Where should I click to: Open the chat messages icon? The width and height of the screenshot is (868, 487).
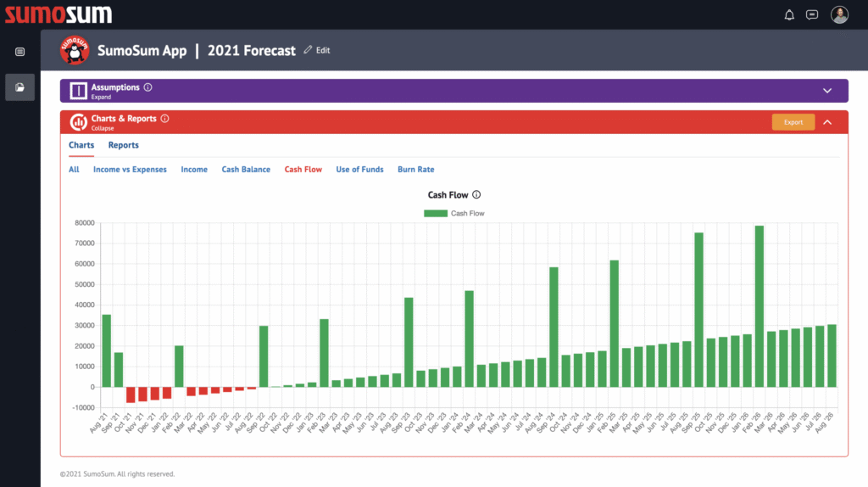click(x=812, y=14)
